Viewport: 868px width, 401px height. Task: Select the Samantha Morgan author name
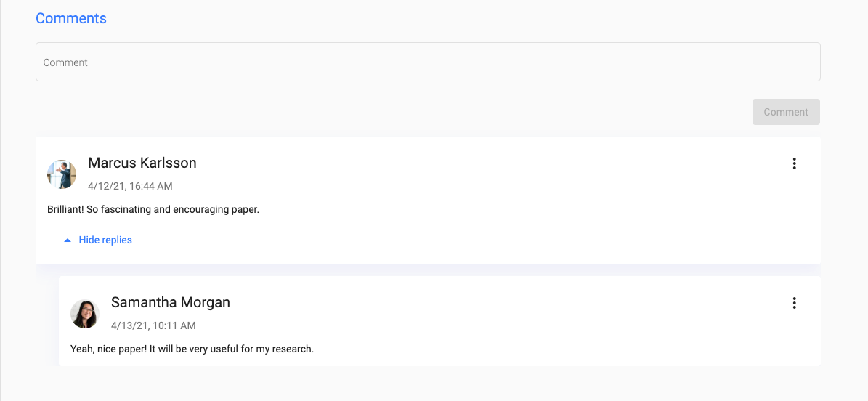tap(171, 302)
